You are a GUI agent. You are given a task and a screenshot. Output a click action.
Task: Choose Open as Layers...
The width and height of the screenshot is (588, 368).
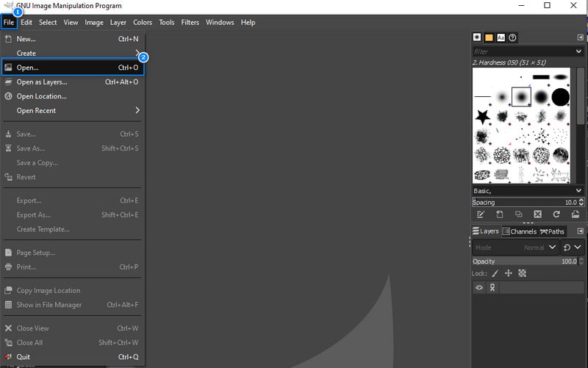click(x=73, y=82)
